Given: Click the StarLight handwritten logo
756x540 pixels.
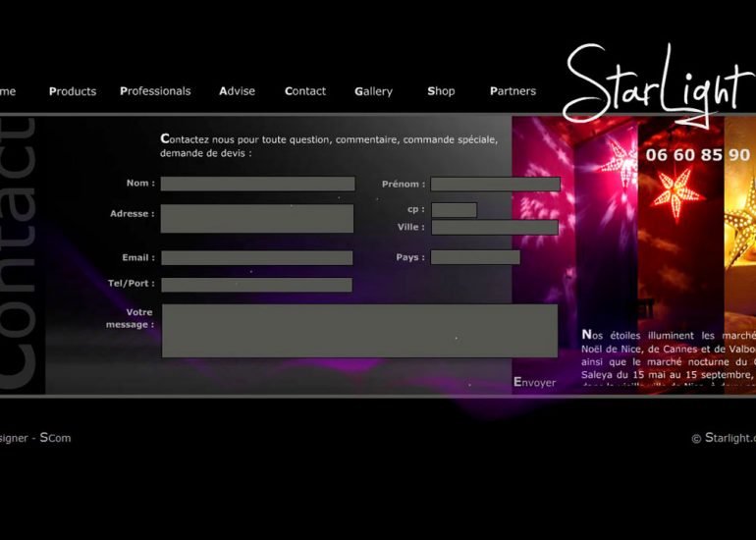Looking at the screenshot, I should tap(653, 83).
